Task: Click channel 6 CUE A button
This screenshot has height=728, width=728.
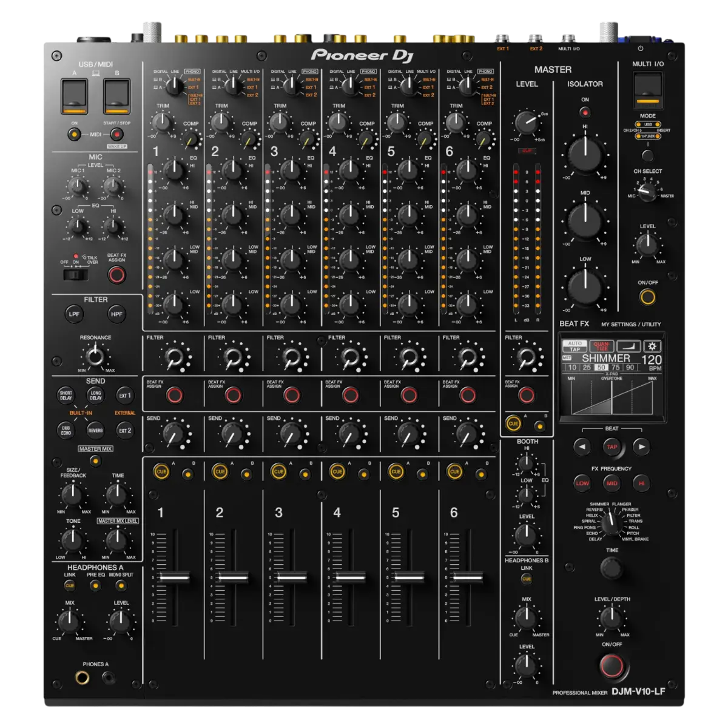Action: 454,471
